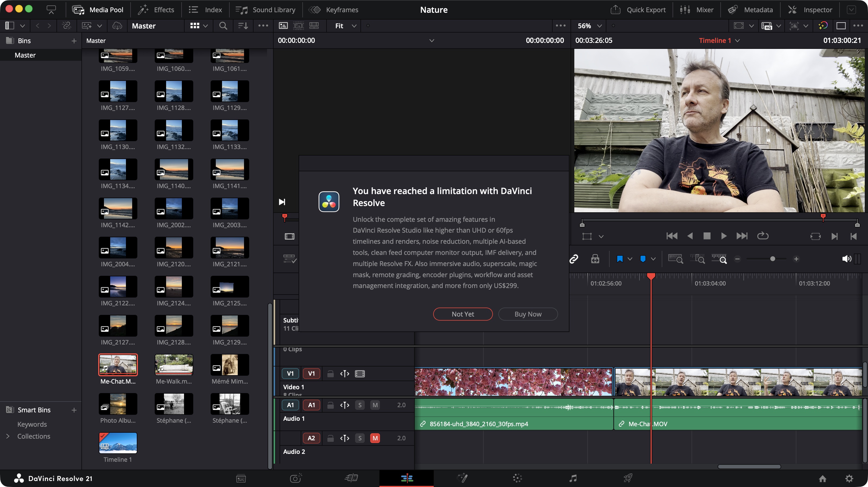The width and height of the screenshot is (868, 487).
Task: Click the play forward button
Action: (723, 236)
